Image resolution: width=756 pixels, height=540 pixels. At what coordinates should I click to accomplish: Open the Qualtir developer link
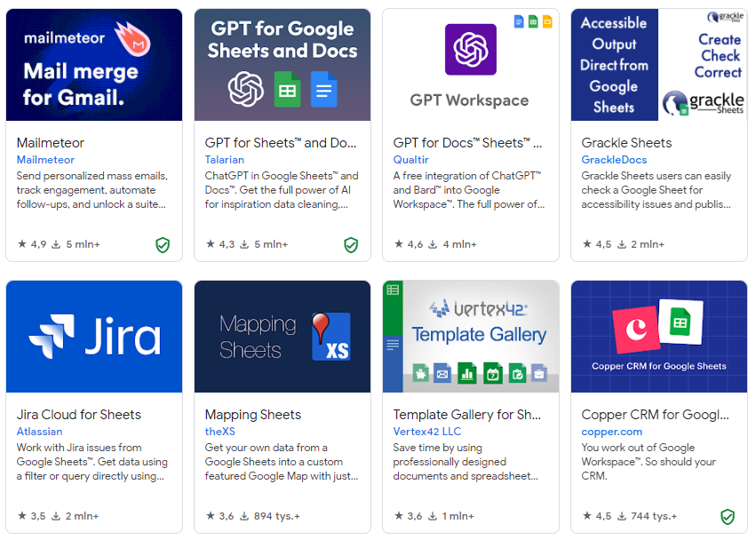click(x=410, y=160)
